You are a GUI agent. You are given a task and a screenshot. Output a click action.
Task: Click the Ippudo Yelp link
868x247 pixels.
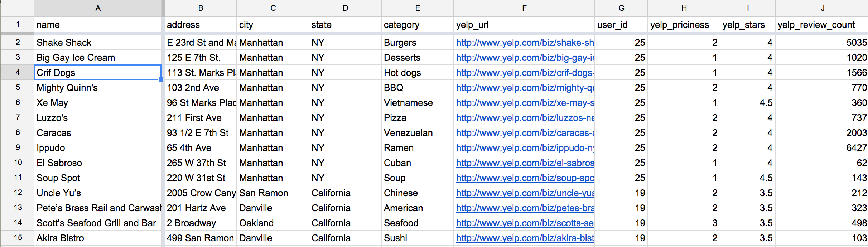[x=525, y=148]
